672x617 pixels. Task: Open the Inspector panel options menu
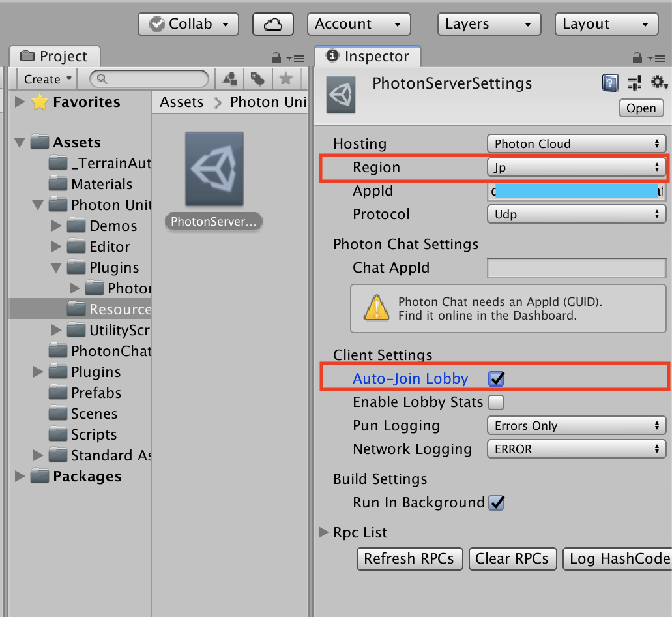[656, 58]
